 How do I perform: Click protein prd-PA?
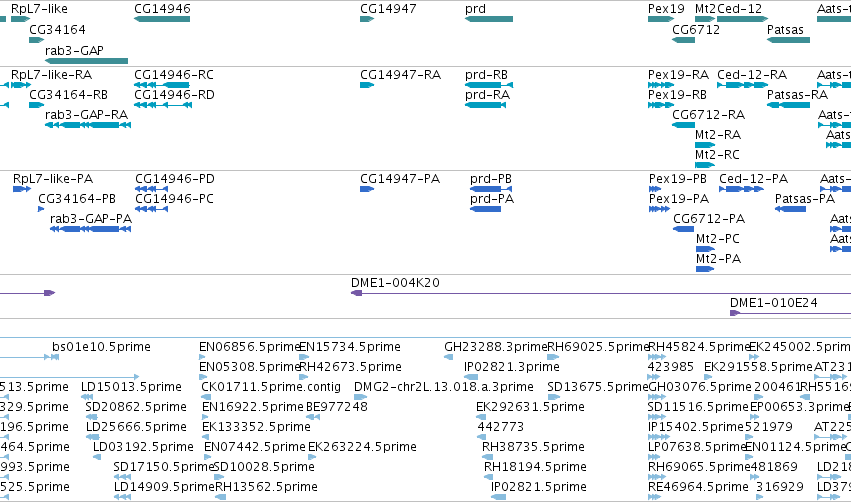pyautogui.click(x=492, y=199)
